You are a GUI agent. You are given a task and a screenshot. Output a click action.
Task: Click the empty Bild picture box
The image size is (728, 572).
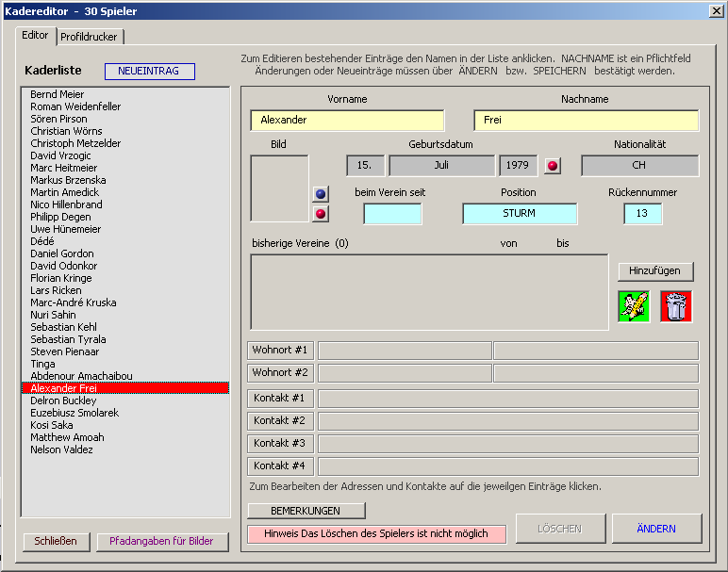point(279,188)
